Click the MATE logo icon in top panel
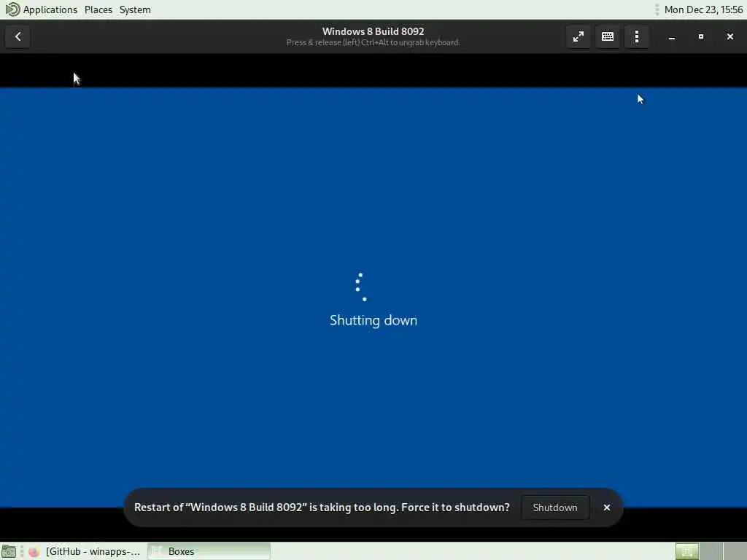The image size is (747, 560). click(12, 9)
